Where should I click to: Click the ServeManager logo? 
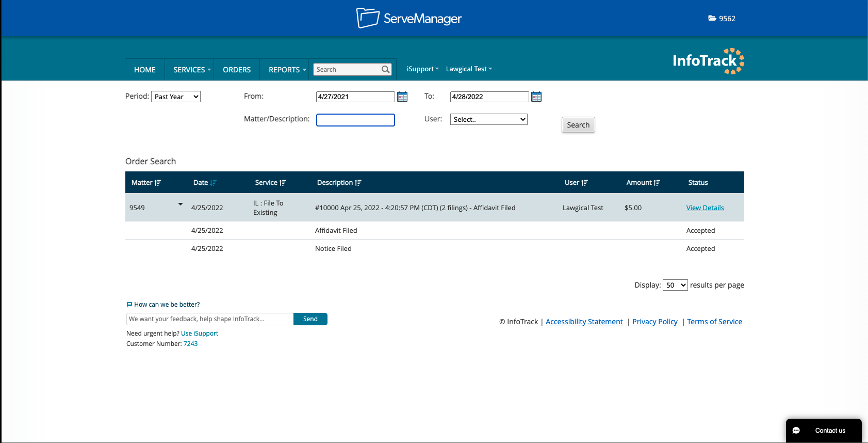tap(409, 19)
